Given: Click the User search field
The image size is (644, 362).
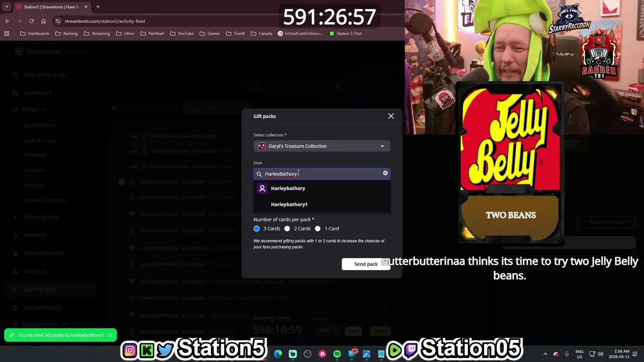Looking at the screenshot, I should point(321,173).
